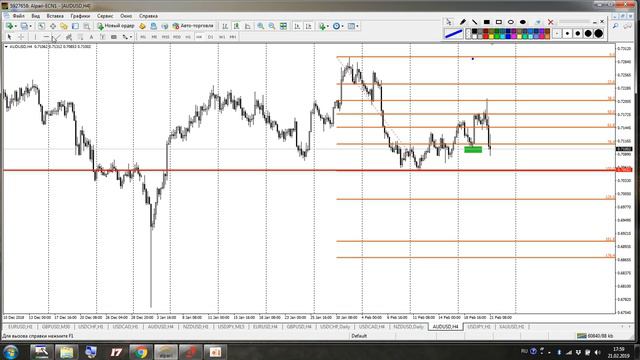Click the New Chart toolbar icon

click(x=9, y=26)
